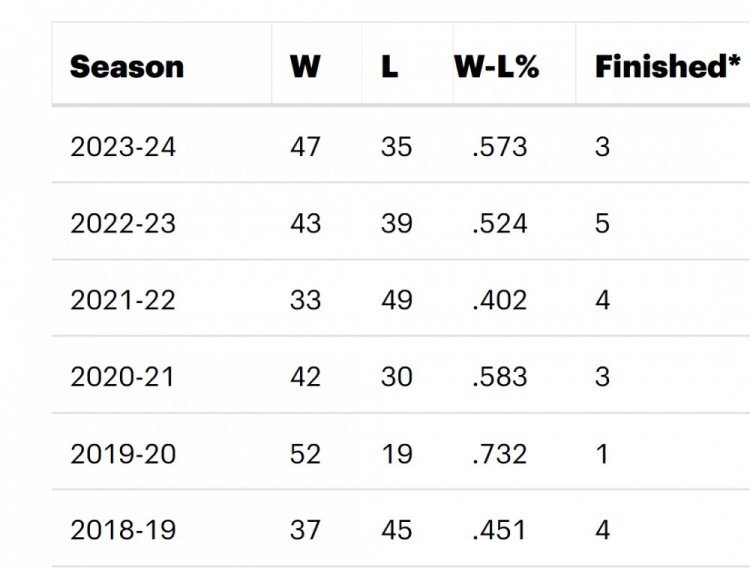
Task: Open the 2020-21 season entry
Action: 123,377
